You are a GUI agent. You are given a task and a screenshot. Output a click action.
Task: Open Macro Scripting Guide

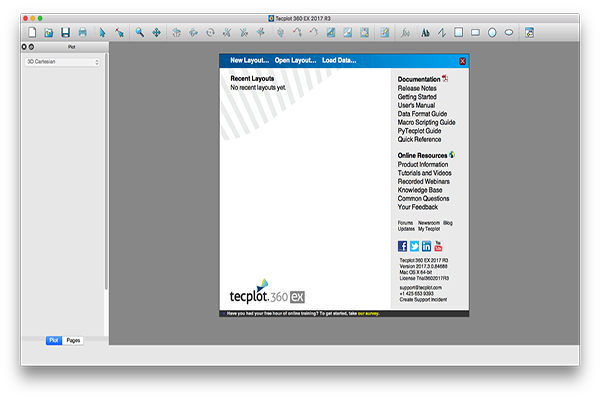[426, 122]
